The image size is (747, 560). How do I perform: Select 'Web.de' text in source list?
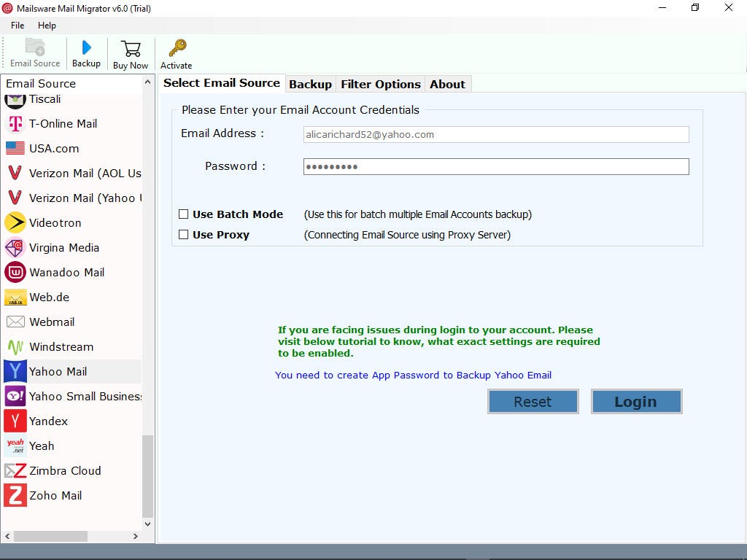pyautogui.click(x=49, y=297)
